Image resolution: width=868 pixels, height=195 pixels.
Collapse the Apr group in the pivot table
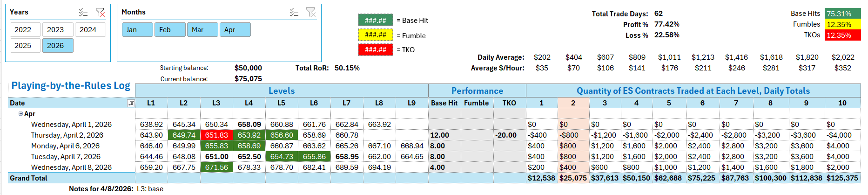pyautogui.click(x=20, y=114)
